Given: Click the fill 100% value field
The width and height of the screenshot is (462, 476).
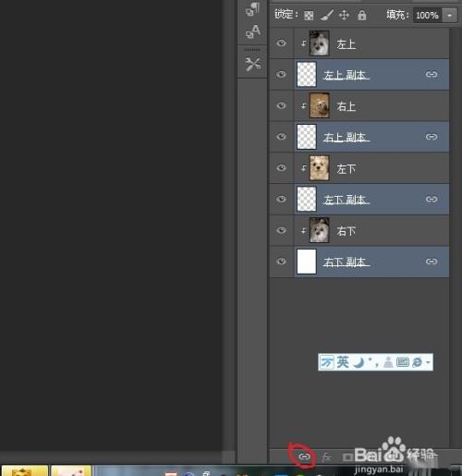Looking at the screenshot, I should 427,15.
